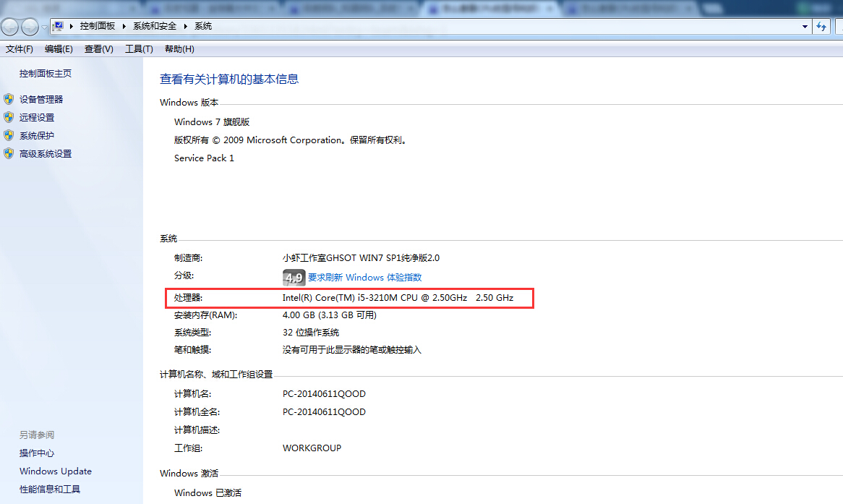Click the 计算机名 value PC-20140611QOOD
Viewport: 843px width, 504px height.
pos(324,394)
